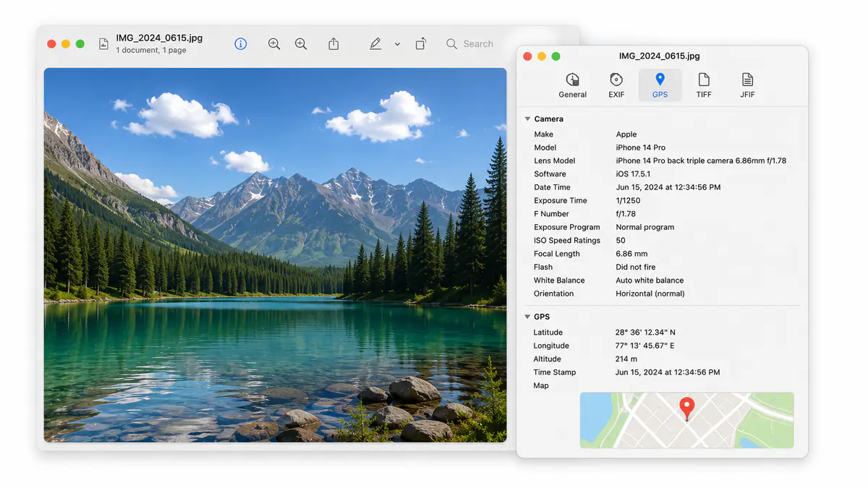Select the Focal Length value '6.86 mm'

click(631, 254)
